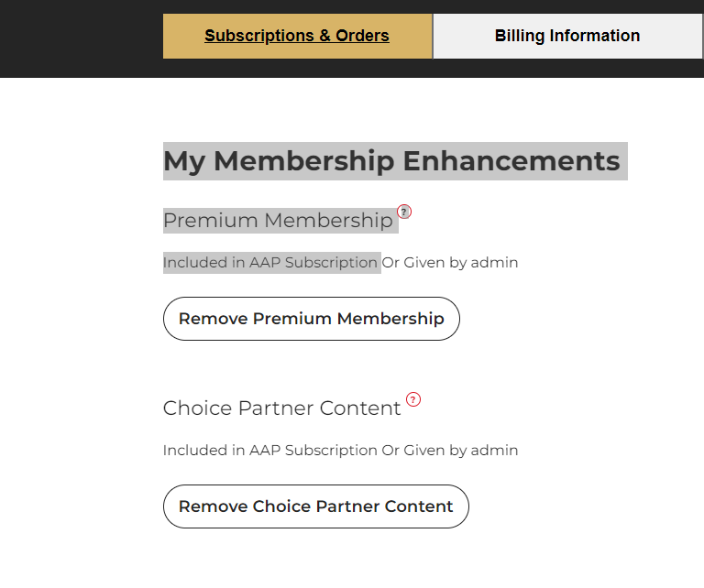This screenshot has width=704, height=588.
Task: Click highlighted 'Included in AAP Subscription' text under Premium
Action: coord(269,263)
